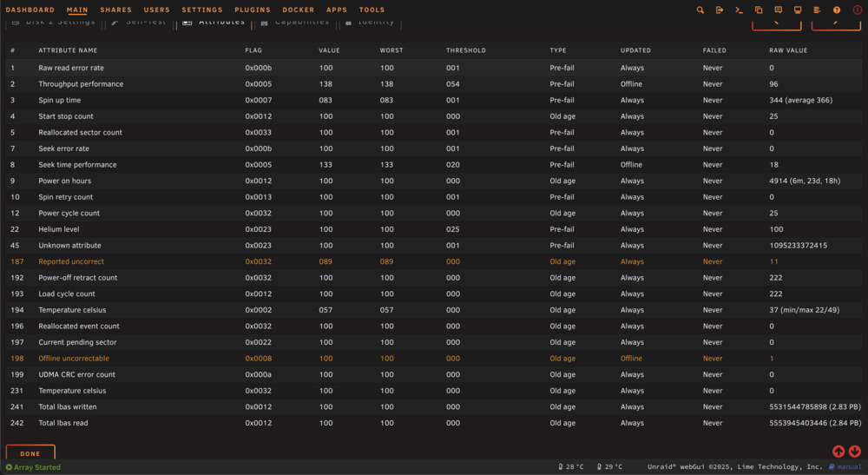Click the Spin up time attribute
Image resolution: width=868 pixels, height=475 pixels.
[x=59, y=100]
